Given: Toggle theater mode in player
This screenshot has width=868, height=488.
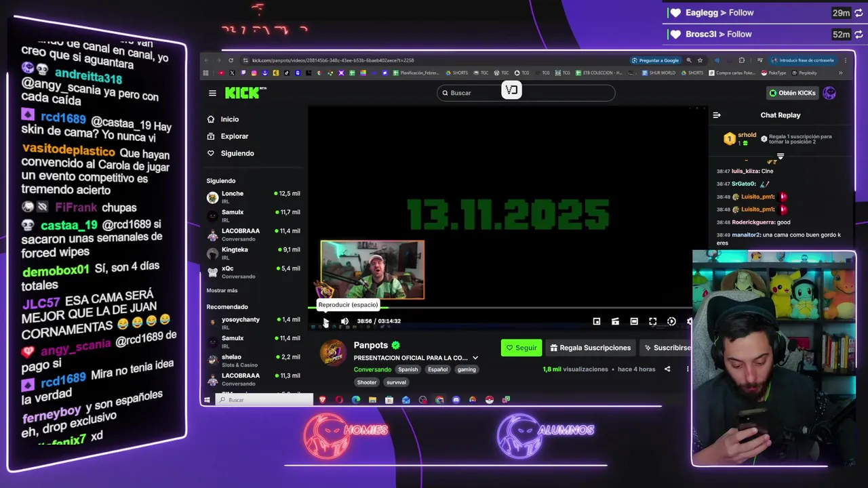Looking at the screenshot, I should click(634, 321).
